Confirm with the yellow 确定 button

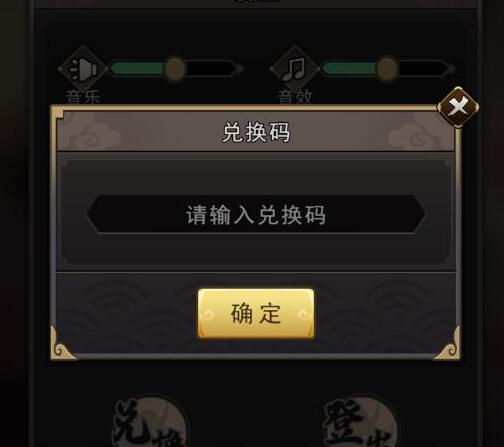coord(256,314)
